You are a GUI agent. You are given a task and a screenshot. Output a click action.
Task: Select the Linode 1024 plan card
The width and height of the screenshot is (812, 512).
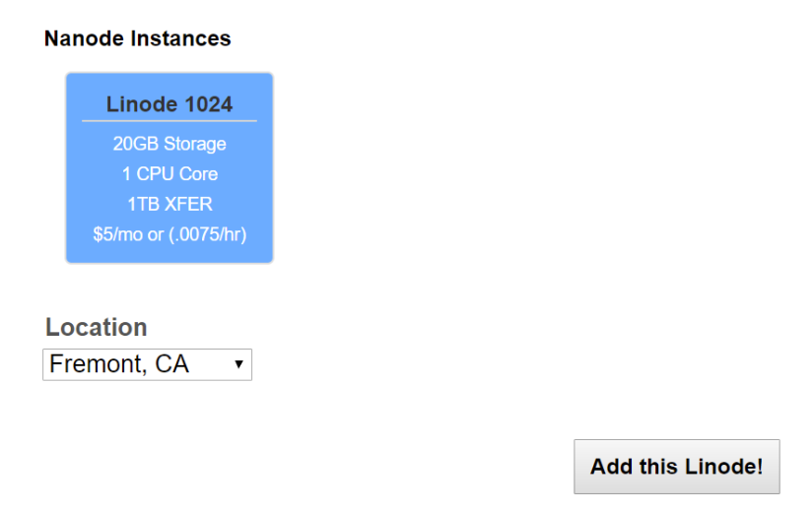pos(169,167)
